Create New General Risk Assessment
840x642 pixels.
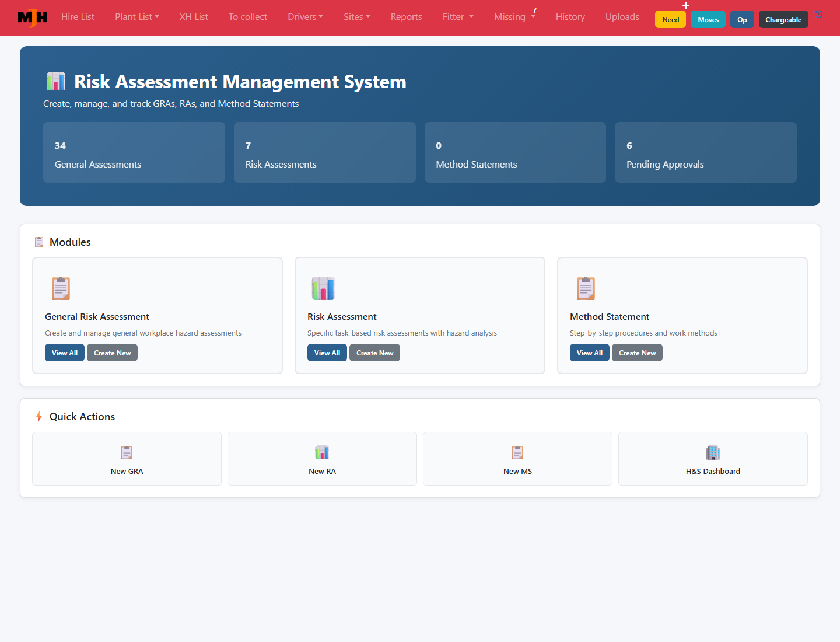113,353
